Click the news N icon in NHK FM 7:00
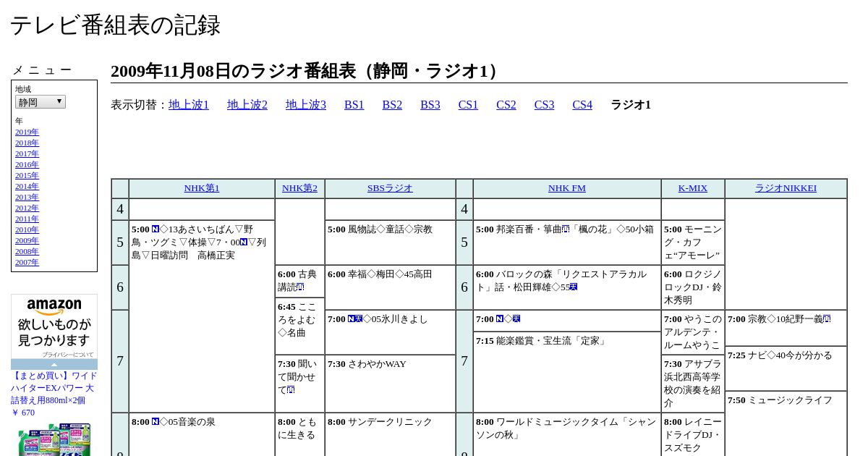The width and height of the screenshot is (868, 456). click(500, 319)
